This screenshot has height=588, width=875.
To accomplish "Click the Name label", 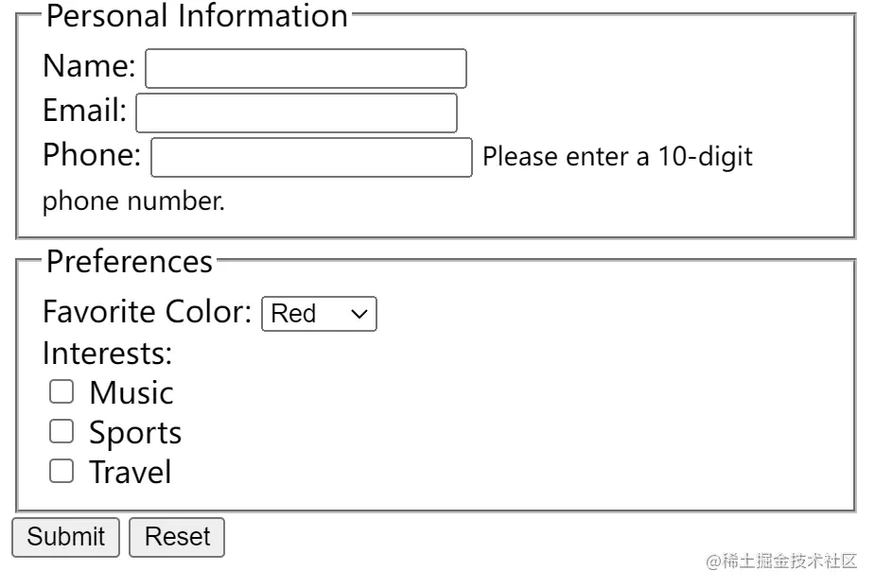I will (89, 66).
